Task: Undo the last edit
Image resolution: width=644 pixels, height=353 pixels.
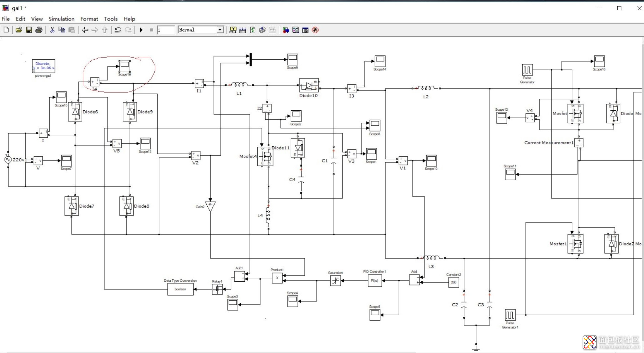Action: 118,30
